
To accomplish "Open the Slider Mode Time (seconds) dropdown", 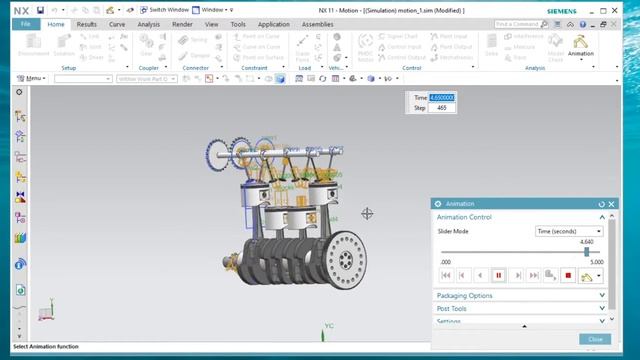I will point(569,231).
